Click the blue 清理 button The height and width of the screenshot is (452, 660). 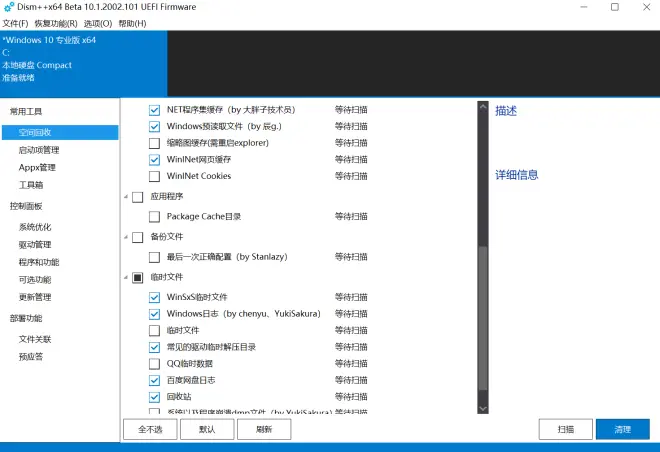tap(623, 429)
